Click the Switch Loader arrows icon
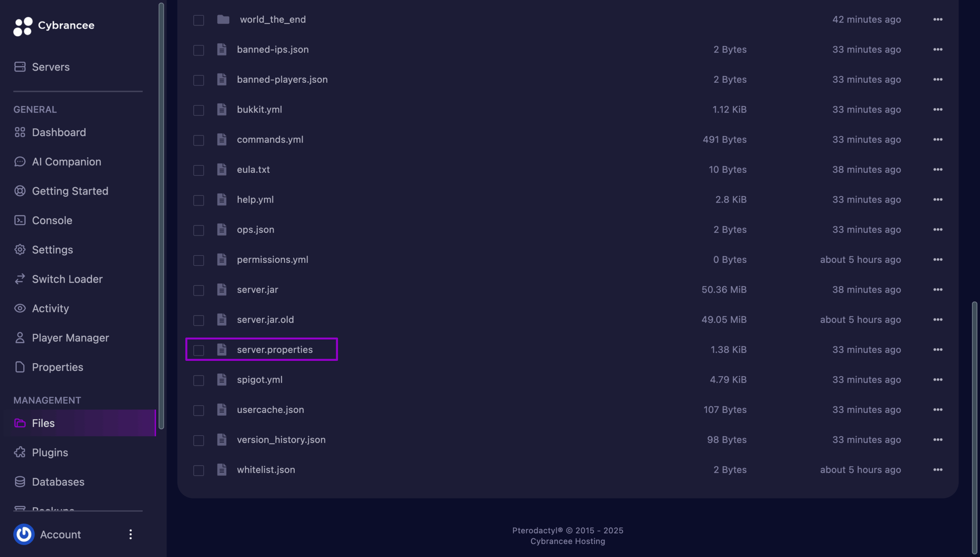 (x=20, y=279)
